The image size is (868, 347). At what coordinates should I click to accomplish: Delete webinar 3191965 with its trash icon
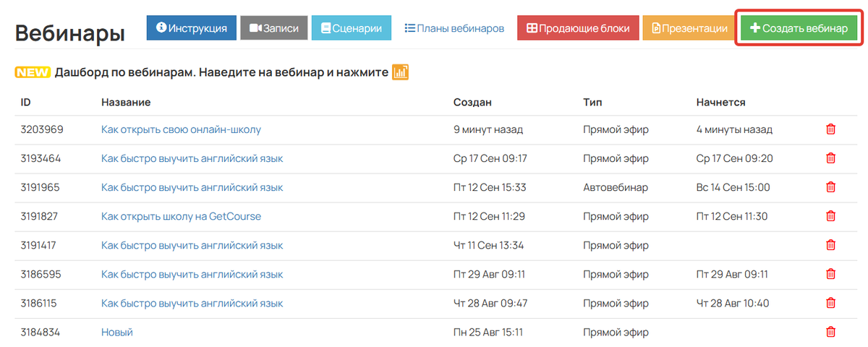click(830, 187)
